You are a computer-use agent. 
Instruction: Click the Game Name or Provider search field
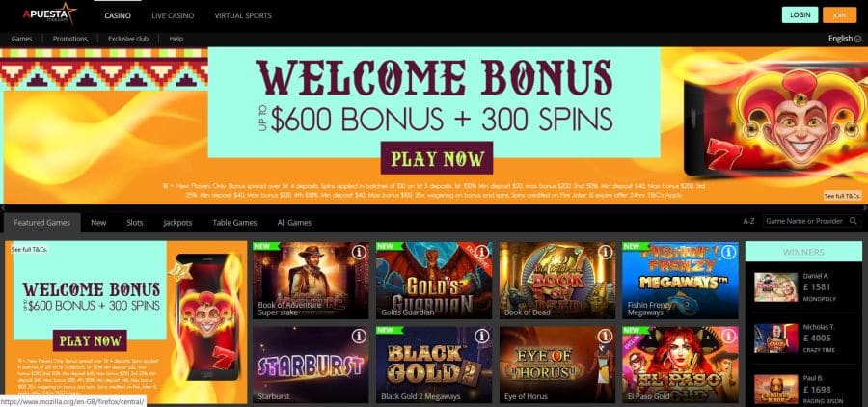(806, 221)
